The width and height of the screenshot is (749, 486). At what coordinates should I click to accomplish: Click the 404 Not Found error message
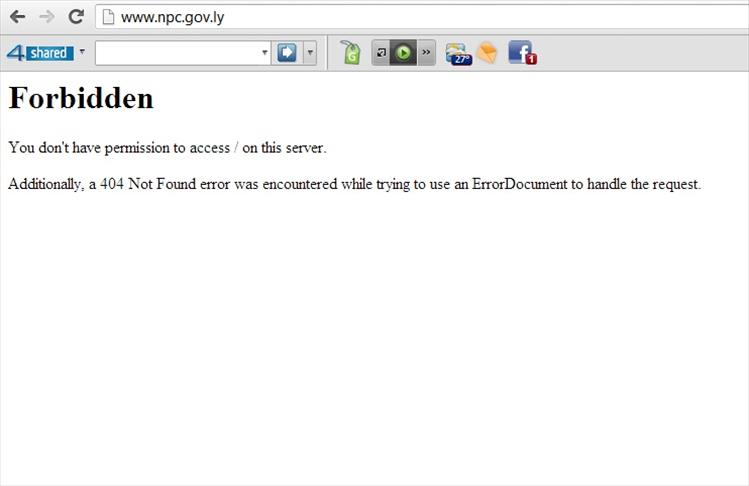[355, 184]
